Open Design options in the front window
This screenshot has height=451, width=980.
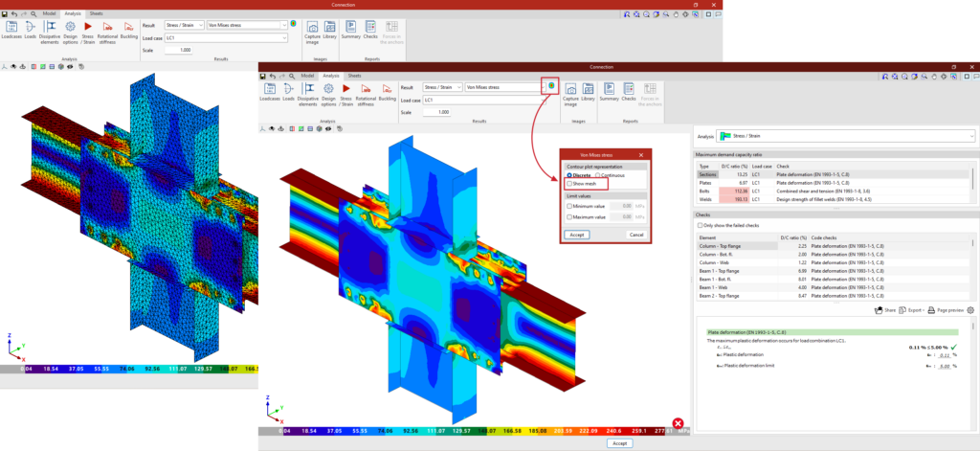click(x=328, y=95)
